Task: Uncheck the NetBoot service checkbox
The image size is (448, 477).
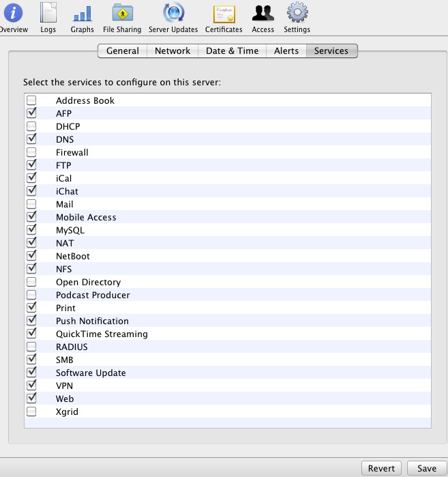Action: click(x=31, y=256)
